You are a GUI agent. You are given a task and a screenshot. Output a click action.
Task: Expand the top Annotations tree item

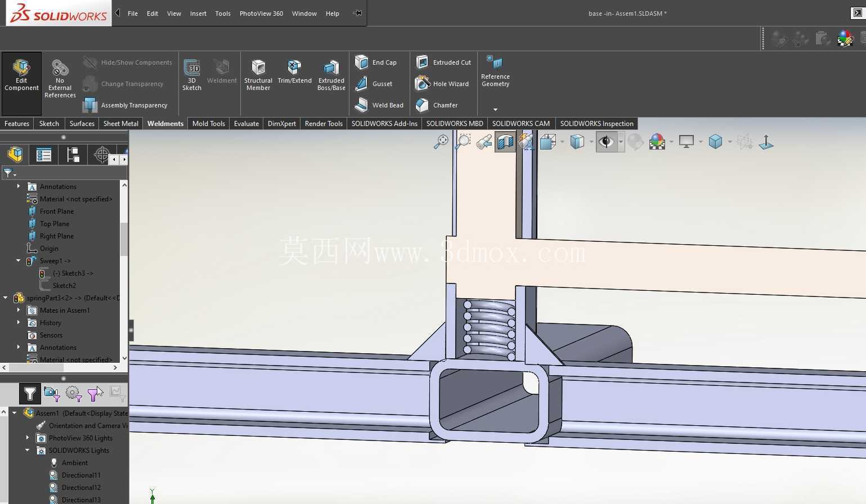pos(19,186)
